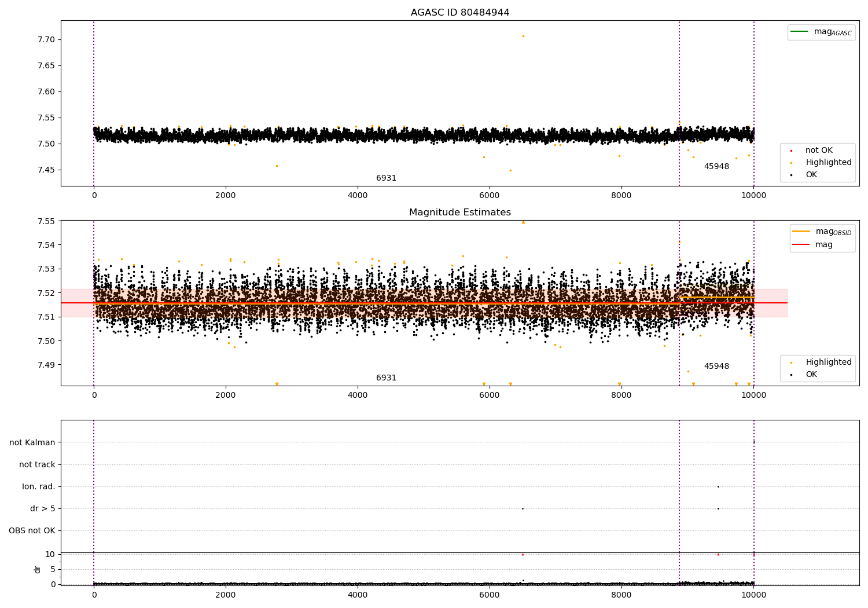The width and height of the screenshot is (868, 608).
Task: Click the red triangle marker near 6500 in dr panel
Action: (x=523, y=555)
